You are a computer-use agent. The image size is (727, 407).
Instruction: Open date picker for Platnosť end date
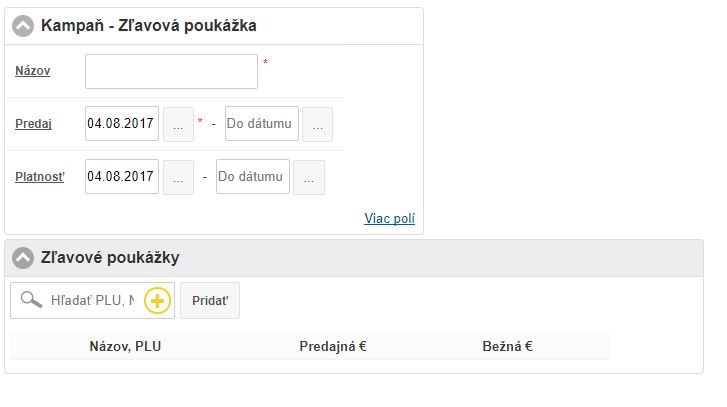(309, 177)
